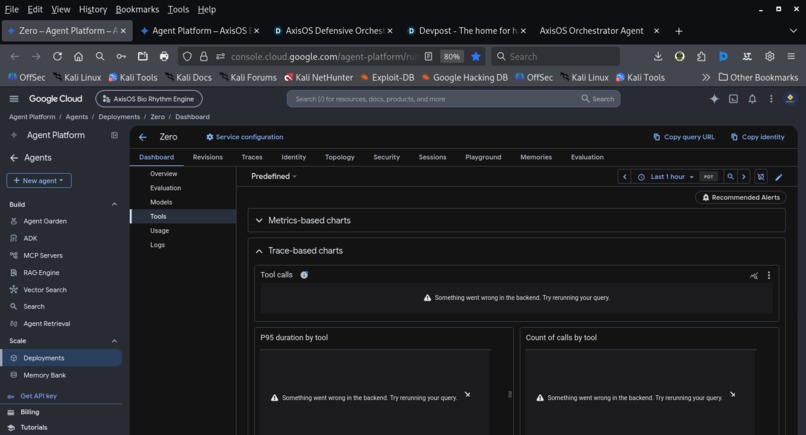Image resolution: width=806 pixels, height=435 pixels.
Task: Collapse the Agent Platform side panel
Action: coord(114,135)
